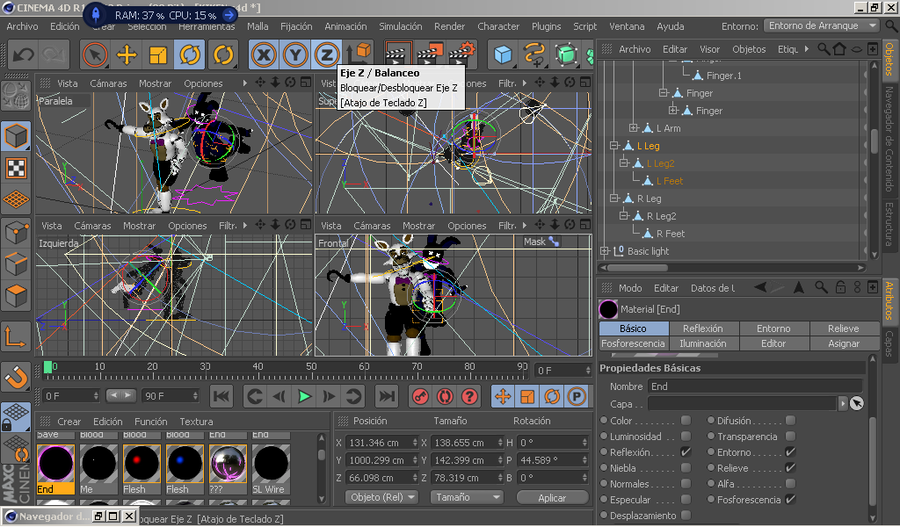Click the Undo arrow icon
Image resolution: width=900 pixels, height=527 pixels.
[24, 55]
